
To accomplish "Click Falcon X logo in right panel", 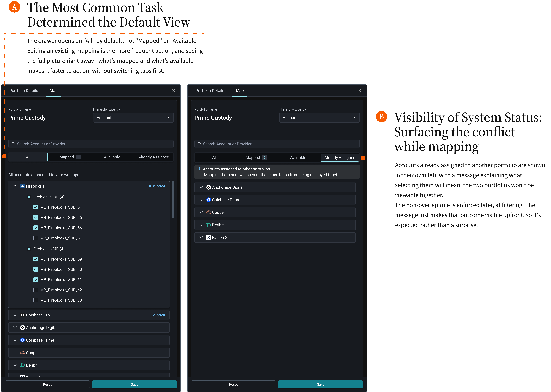I will tap(209, 237).
